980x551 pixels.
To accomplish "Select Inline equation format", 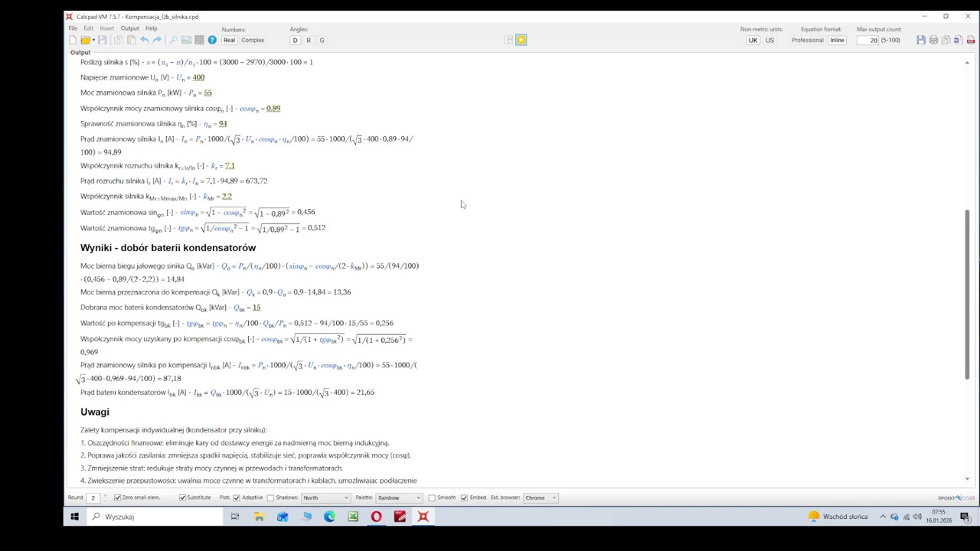I will tap(837, 40).
